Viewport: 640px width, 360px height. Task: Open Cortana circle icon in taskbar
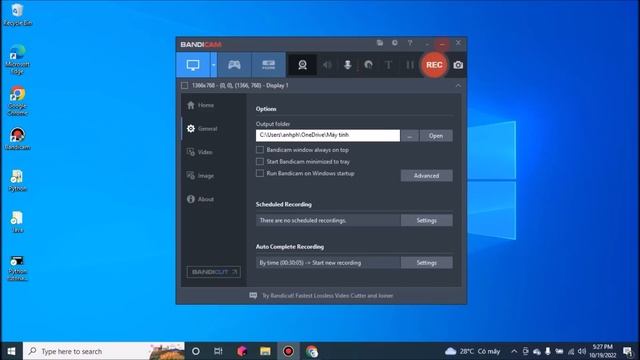[x=196, y=351]
